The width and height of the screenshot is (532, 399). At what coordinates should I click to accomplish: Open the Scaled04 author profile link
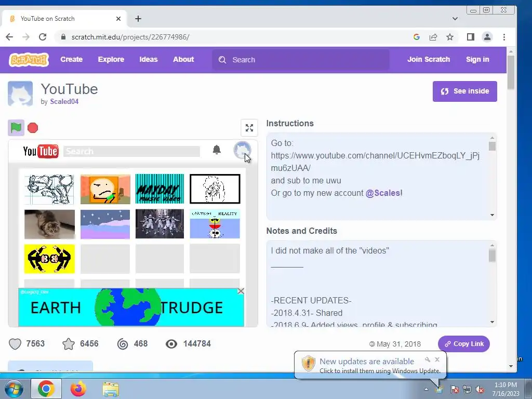(x=64, y=101)
